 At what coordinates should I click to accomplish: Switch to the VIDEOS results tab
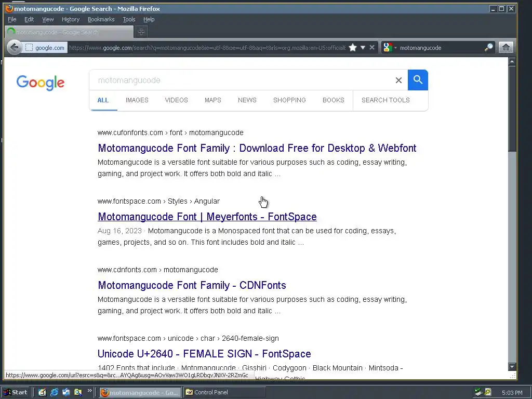177,100
